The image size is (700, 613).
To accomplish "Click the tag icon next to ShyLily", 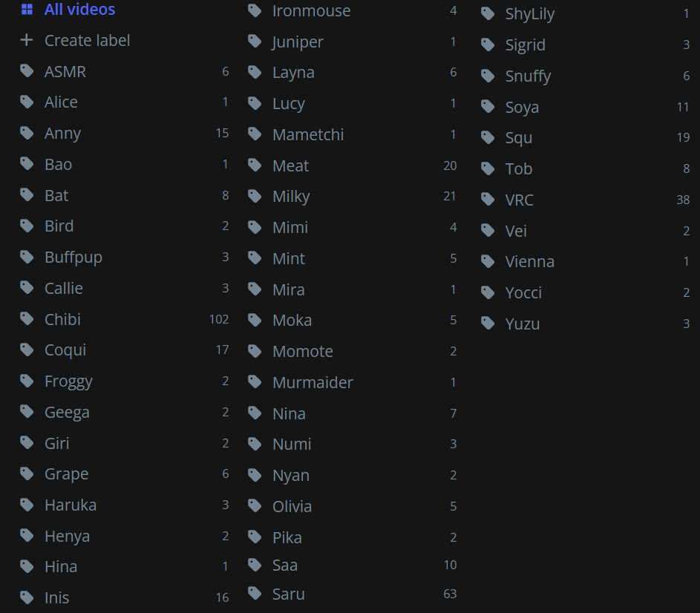I will point(488,13).
